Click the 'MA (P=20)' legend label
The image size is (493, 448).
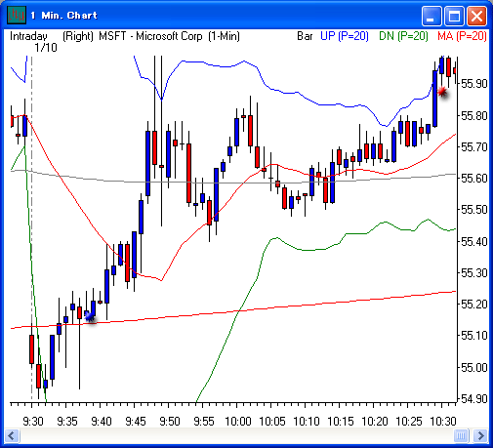[462, 36]
